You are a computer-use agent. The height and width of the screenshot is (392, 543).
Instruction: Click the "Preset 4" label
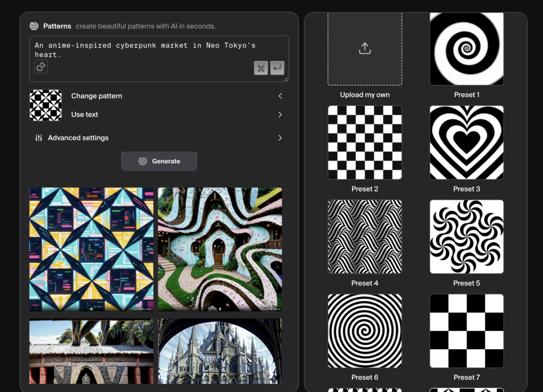point(365,283)
